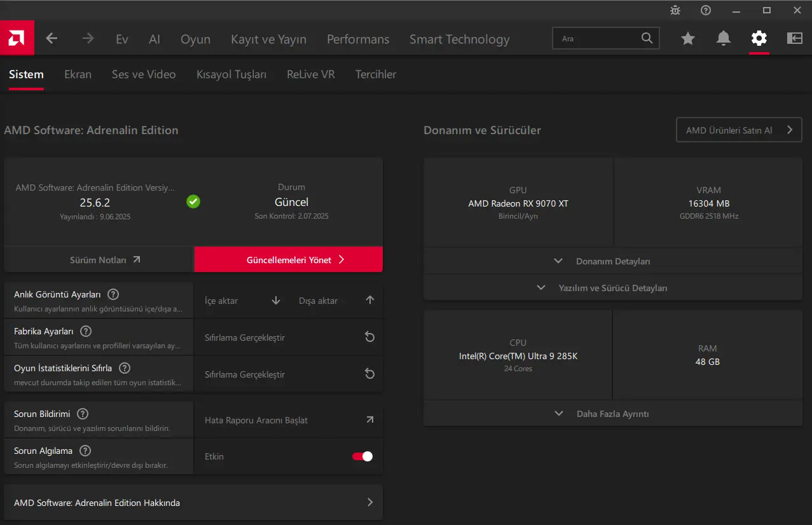Click help icon next to Sorun Algılama

click(x=85, y=451)
